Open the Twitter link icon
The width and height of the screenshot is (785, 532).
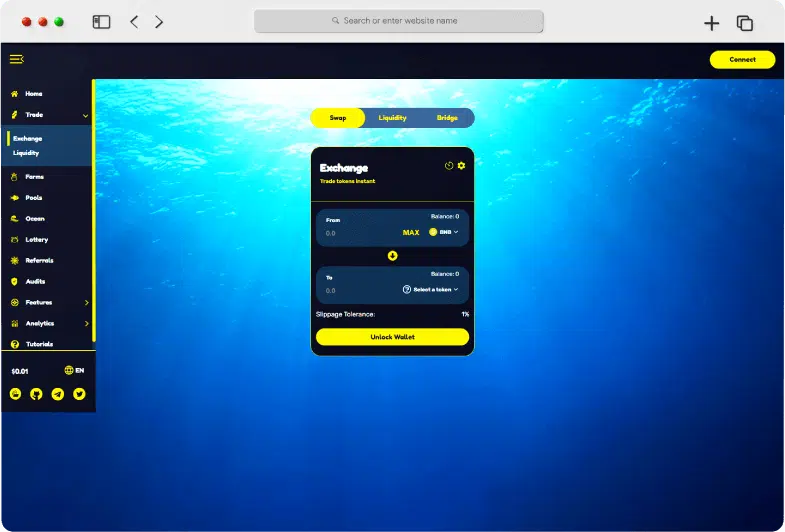click(79, 394)
